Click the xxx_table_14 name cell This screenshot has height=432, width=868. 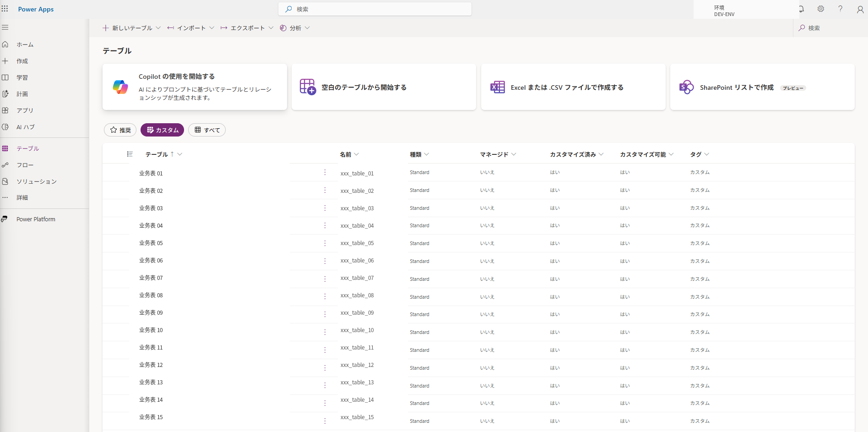pyautogui.click(x=357, y=399)
